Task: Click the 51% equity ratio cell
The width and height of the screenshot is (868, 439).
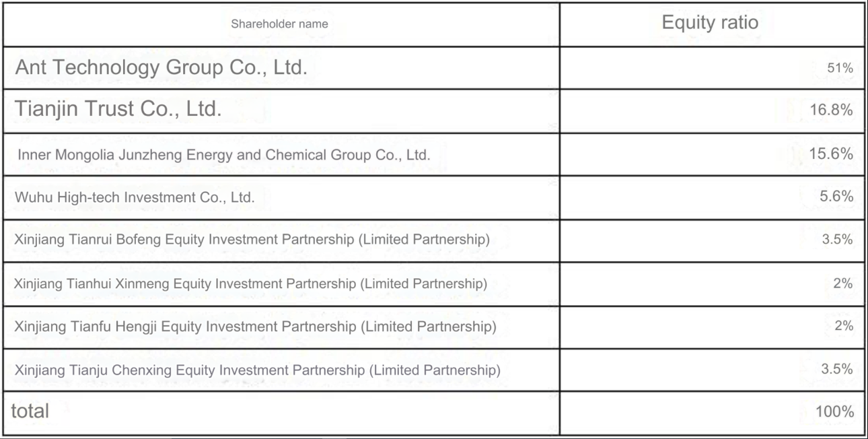Action: (x=840, y=68)
